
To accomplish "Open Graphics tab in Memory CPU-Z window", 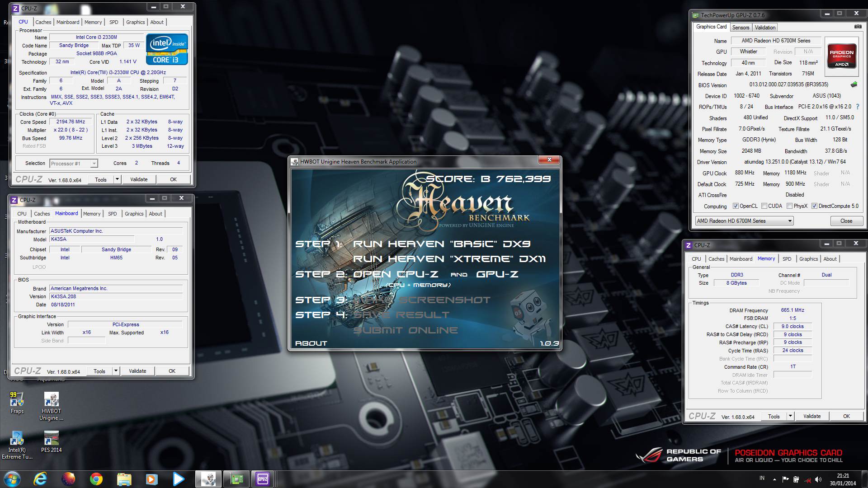I will 808,259.
